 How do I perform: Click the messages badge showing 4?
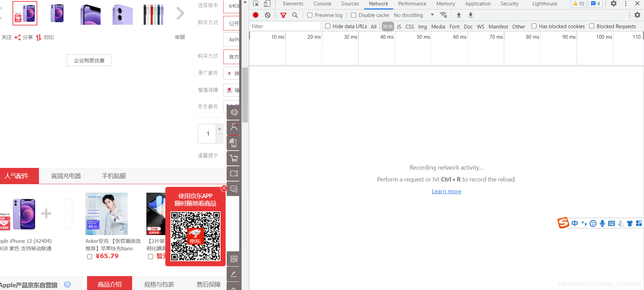coord(596,4)
